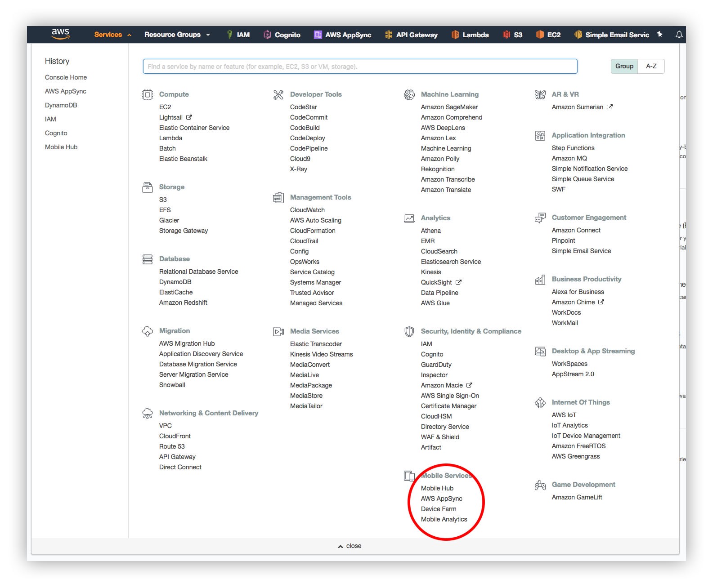Collapse the Services dropdown menu

point(112,35)
